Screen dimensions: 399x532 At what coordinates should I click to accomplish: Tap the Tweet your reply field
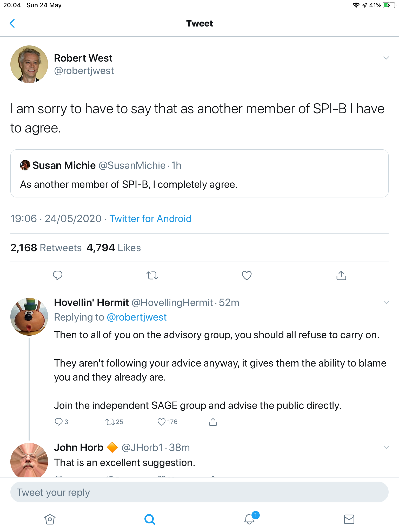199,492
